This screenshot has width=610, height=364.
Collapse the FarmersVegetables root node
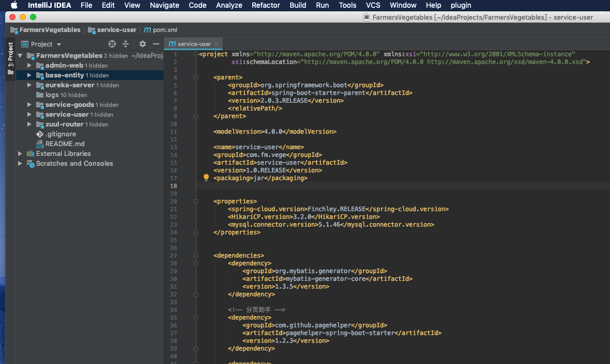click(x=20, y=56)
